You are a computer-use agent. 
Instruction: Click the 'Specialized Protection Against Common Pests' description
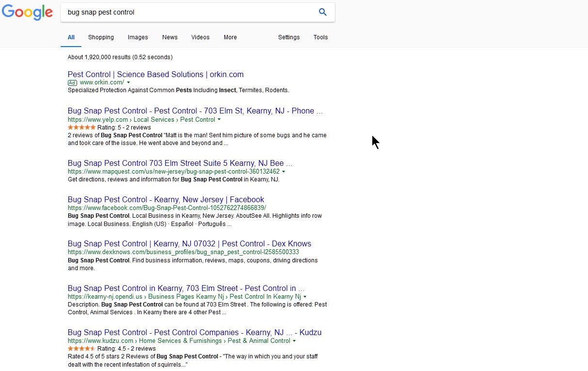[x=178, y=90]
